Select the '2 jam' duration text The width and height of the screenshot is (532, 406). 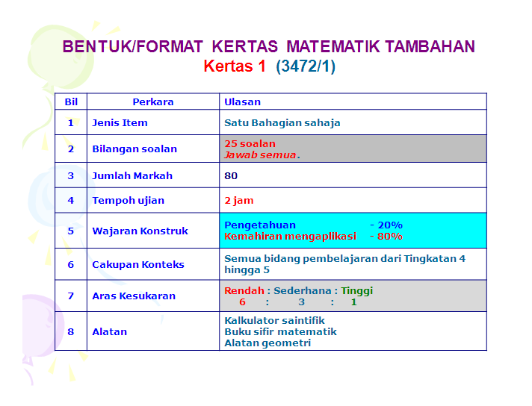(239, 200)
